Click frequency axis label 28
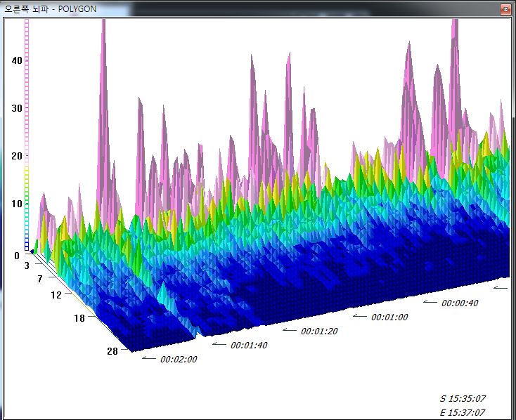Screen dimensions: 516x420 click(x=112, y=351)
